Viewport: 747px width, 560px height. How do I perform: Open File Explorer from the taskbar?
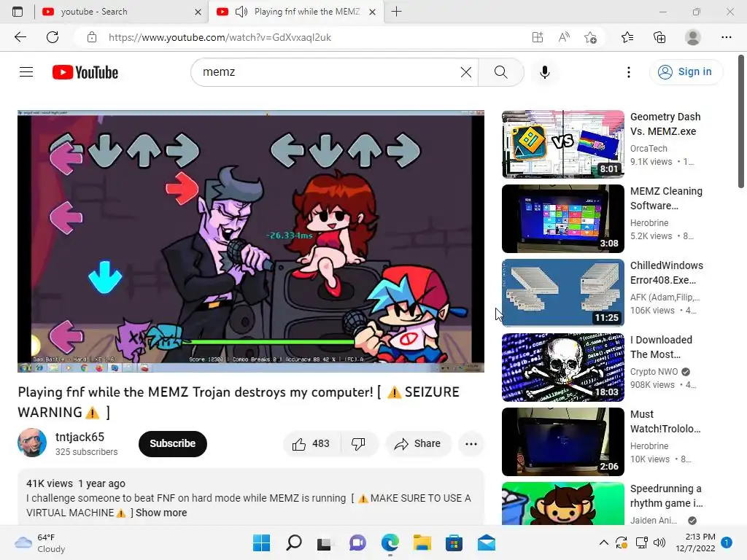[422, 542]
